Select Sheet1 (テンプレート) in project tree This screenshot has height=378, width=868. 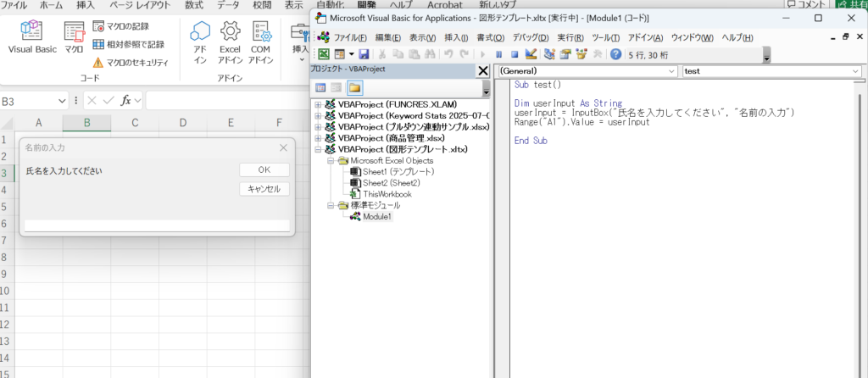[398, 171]
